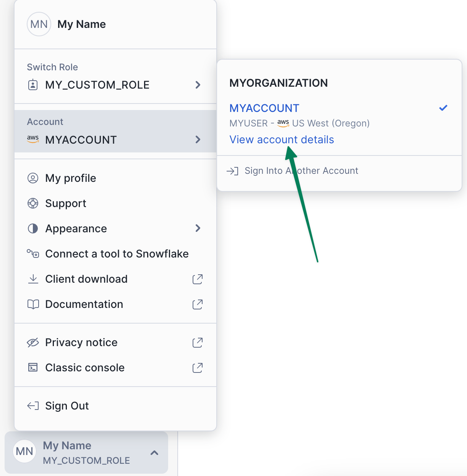467x476 pixels.
Task: Click Connect a tool to Snowflake
Action: coord(117,254)
